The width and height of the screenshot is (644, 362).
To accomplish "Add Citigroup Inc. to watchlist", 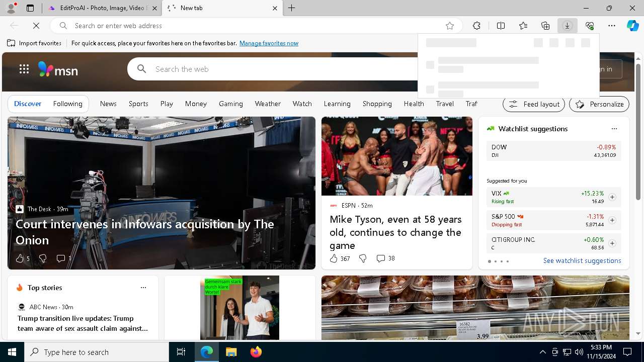I will click(612, 243).
